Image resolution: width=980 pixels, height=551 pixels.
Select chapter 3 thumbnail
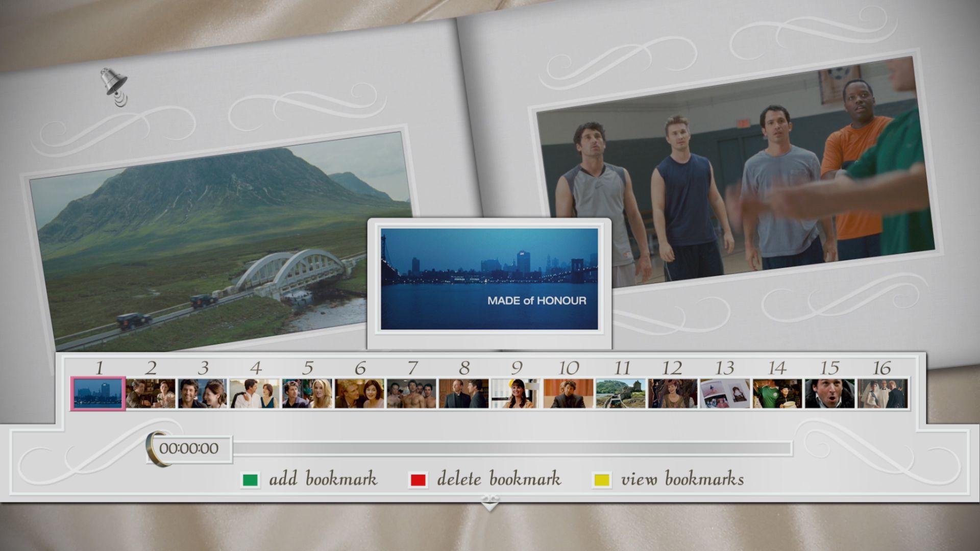[203, 393]
